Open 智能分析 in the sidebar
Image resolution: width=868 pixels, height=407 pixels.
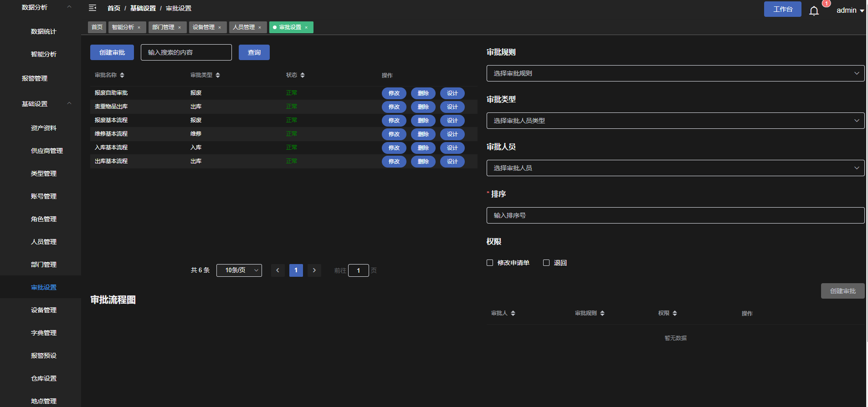pyautogui.click(x=44, y=54)
